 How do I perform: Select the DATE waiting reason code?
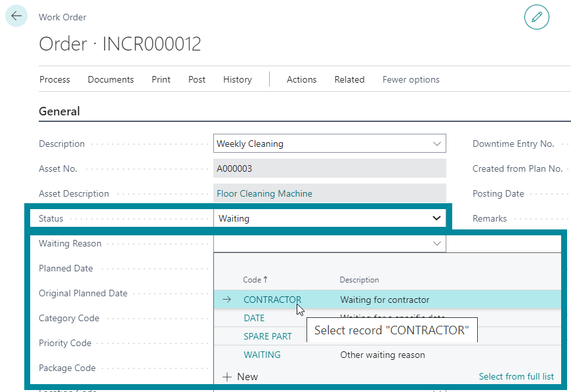(x=254, y=318)
